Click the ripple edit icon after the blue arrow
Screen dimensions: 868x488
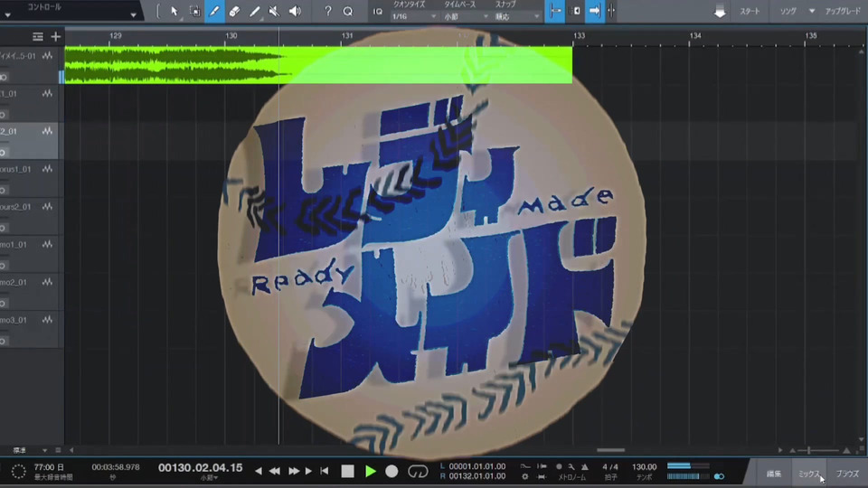point(612,11)
